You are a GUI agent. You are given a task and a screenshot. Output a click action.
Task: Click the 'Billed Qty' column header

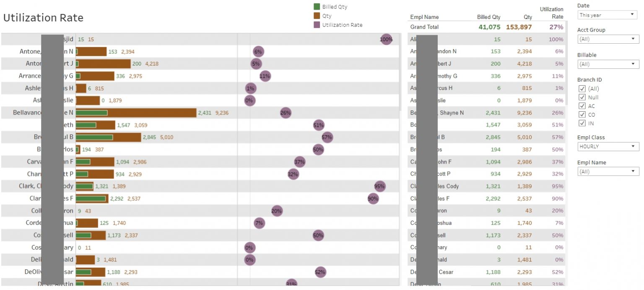pos(489,17)
